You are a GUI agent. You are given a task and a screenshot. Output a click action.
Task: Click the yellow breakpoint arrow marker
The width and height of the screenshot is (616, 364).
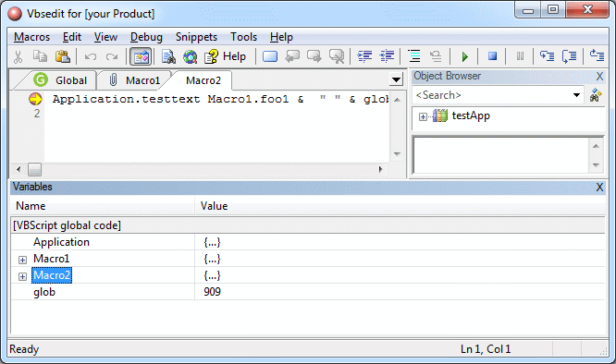[35, 99]
